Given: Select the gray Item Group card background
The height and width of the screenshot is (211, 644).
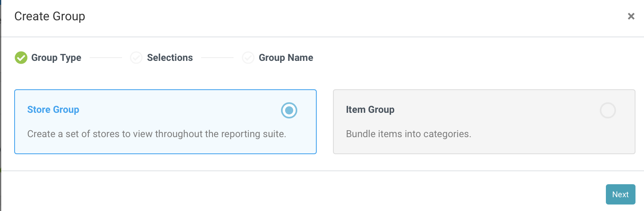Looking at the screenshot, I should point(484,122).
